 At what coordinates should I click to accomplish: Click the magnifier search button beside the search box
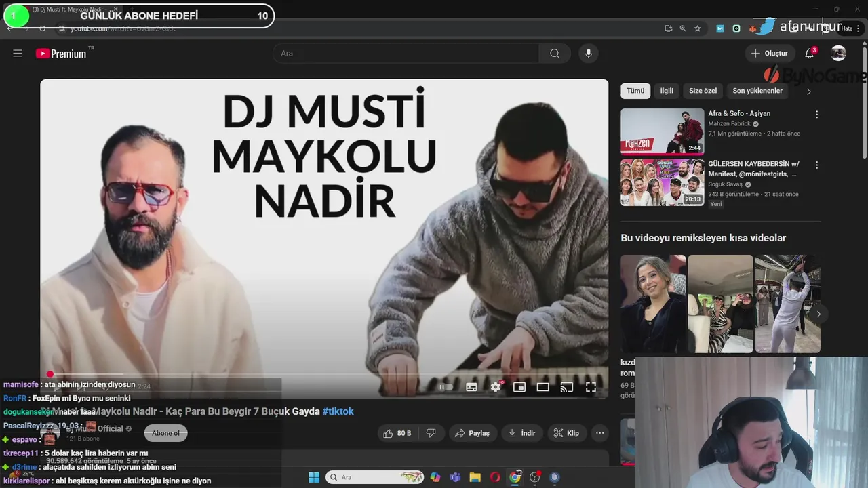tap(555, 54)
